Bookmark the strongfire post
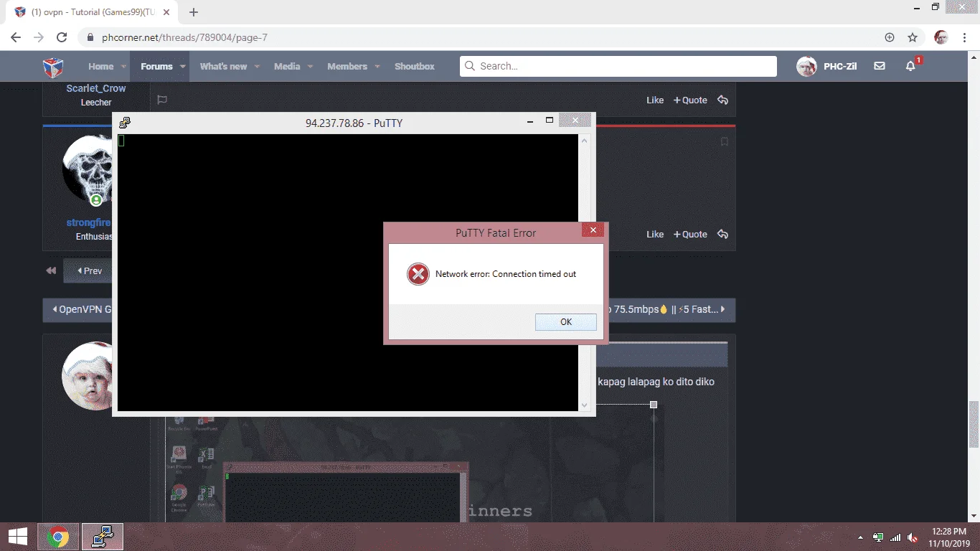980x551 pixels. 724,142
